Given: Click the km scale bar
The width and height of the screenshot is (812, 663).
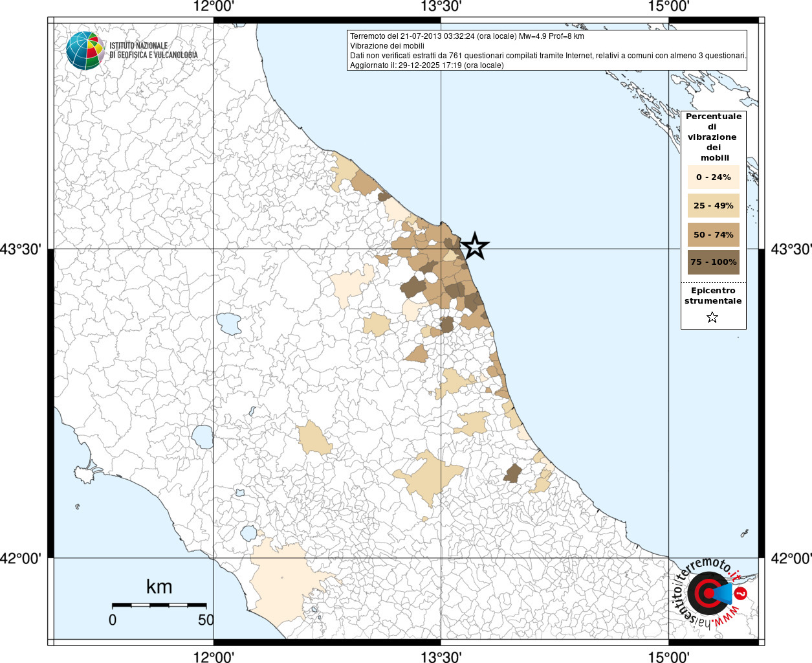Looking at the screenshot, I should coord(159,605).
